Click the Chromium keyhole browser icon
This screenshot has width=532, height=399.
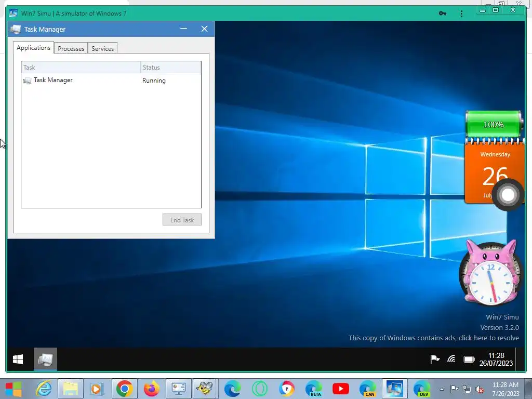click(x=287, y=389)
